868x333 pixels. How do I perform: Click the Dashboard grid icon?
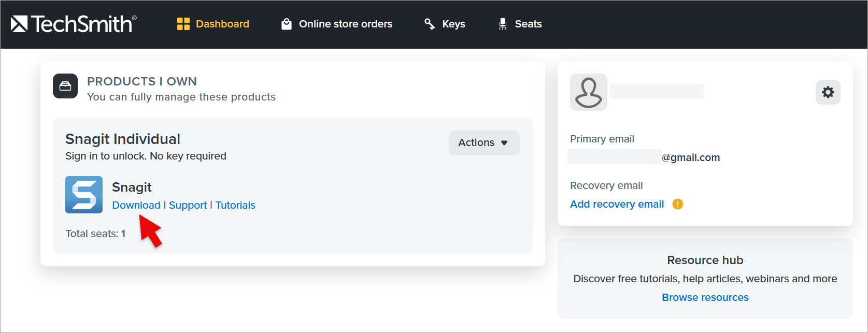pos(183,24)
